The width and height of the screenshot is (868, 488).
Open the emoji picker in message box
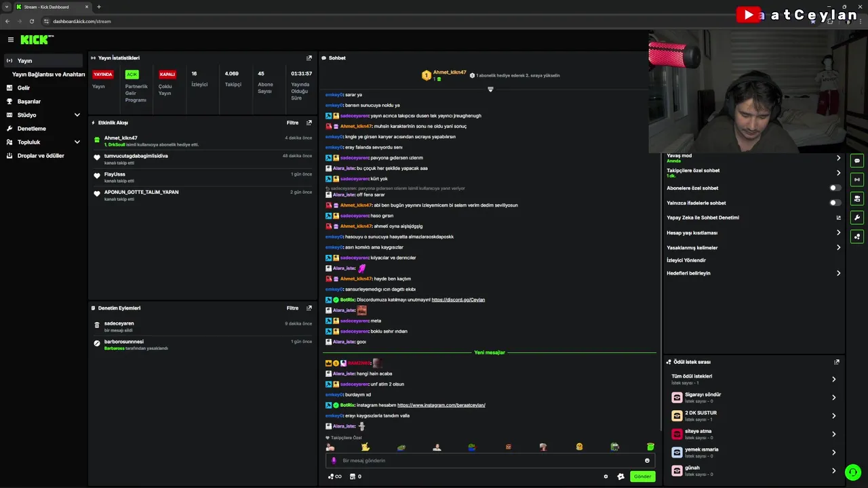[647, 461]
